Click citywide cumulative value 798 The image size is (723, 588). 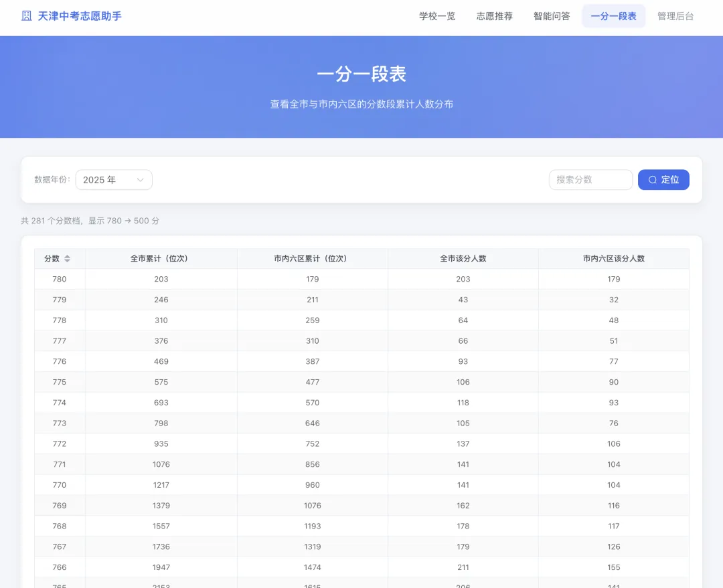point(161,423)
